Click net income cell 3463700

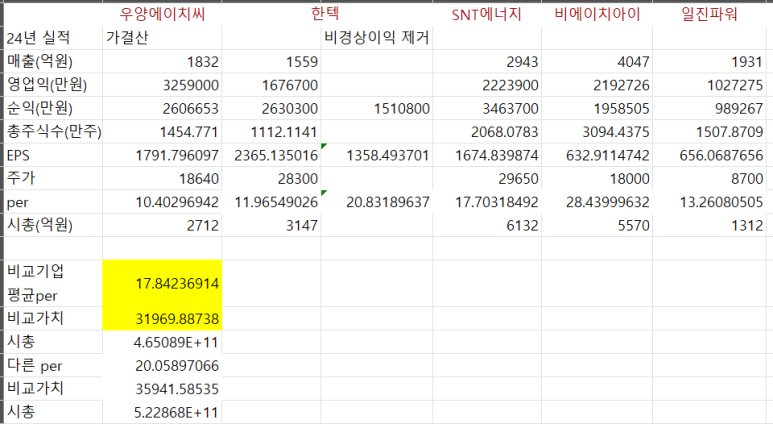tap(487, 108)
